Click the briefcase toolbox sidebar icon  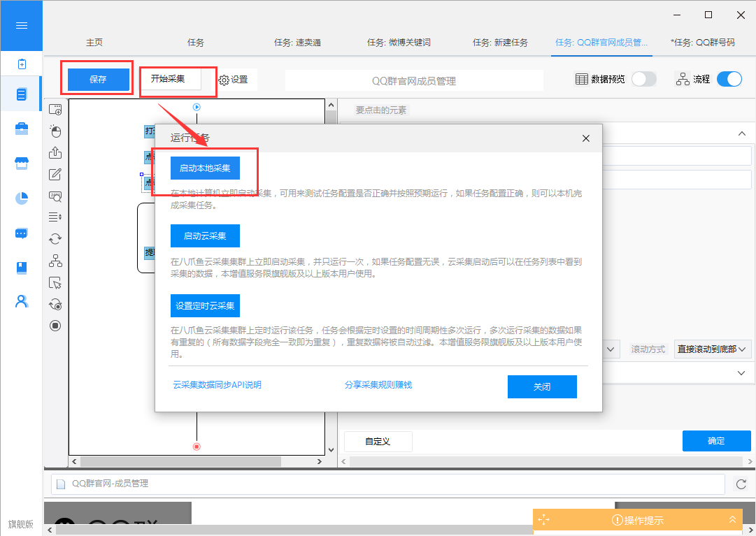point(21,129)
